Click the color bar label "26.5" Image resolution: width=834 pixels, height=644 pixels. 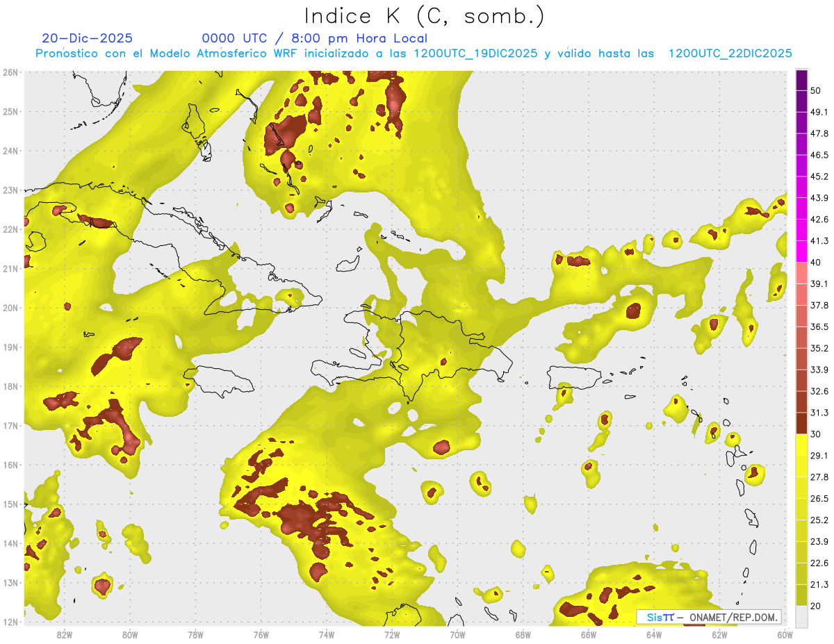point(819,499)
